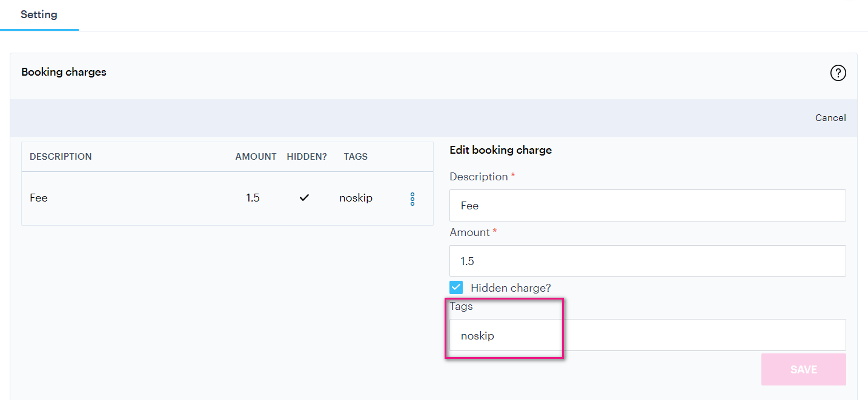
Task: Click the Hidden charge? label
Action: click(x=511, y=288)
